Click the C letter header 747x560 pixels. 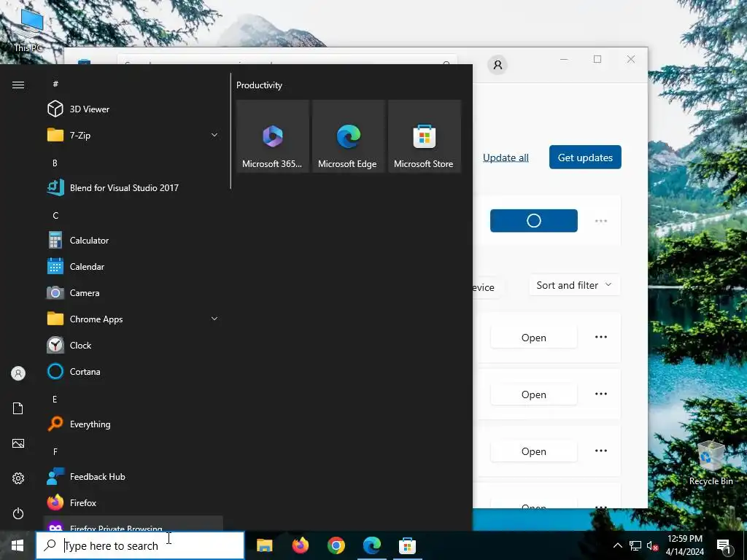(x=55, y=216)
